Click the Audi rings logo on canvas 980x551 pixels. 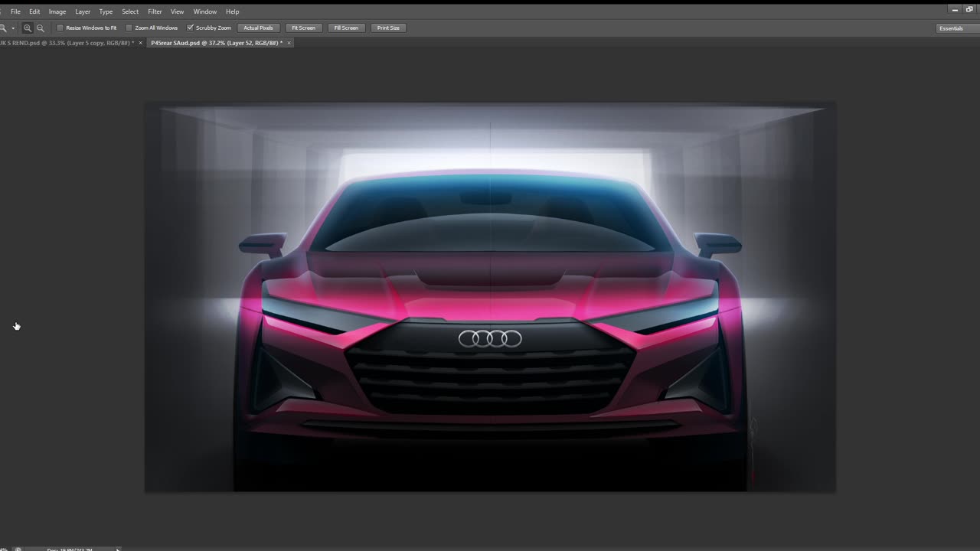click(x=490, y=338)
